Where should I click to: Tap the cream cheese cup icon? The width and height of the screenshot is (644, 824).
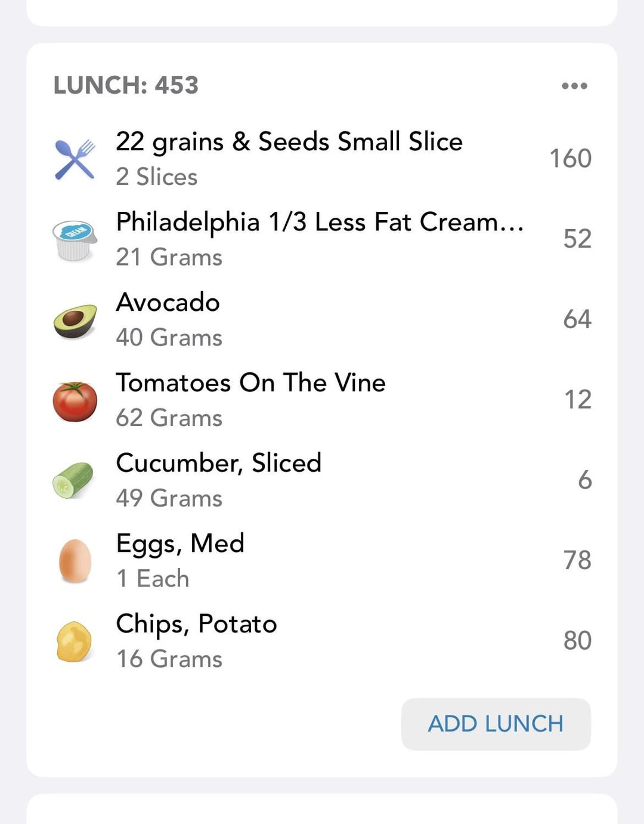point(75,240)
